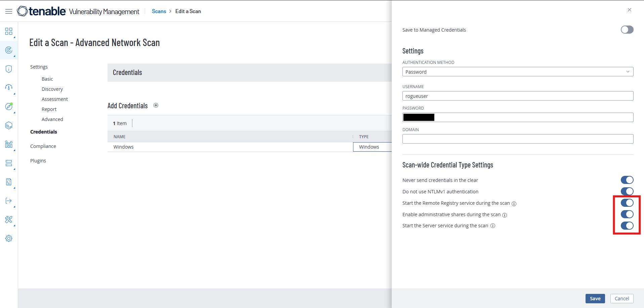The width and height of the screenshot is (644, 308).
Task: Click into the Domain input field
Action: (517, 139)
